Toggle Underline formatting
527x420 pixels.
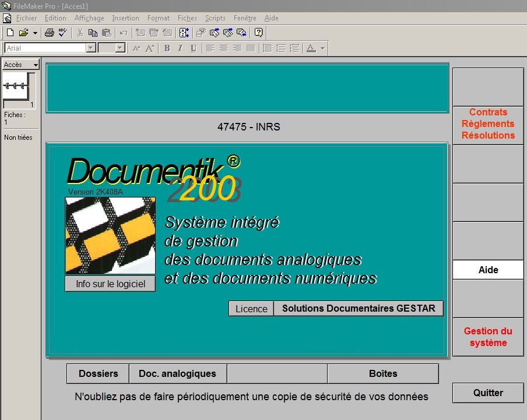pos(194,48)
